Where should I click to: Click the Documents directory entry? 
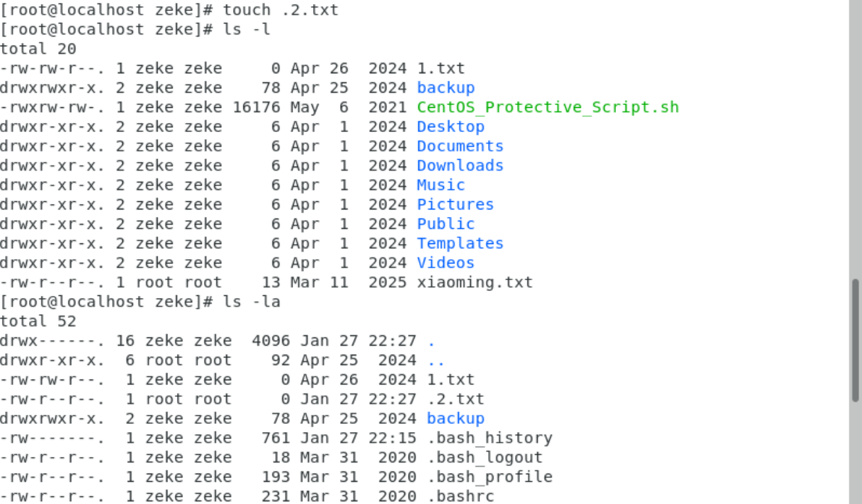(x=460, y=146)
